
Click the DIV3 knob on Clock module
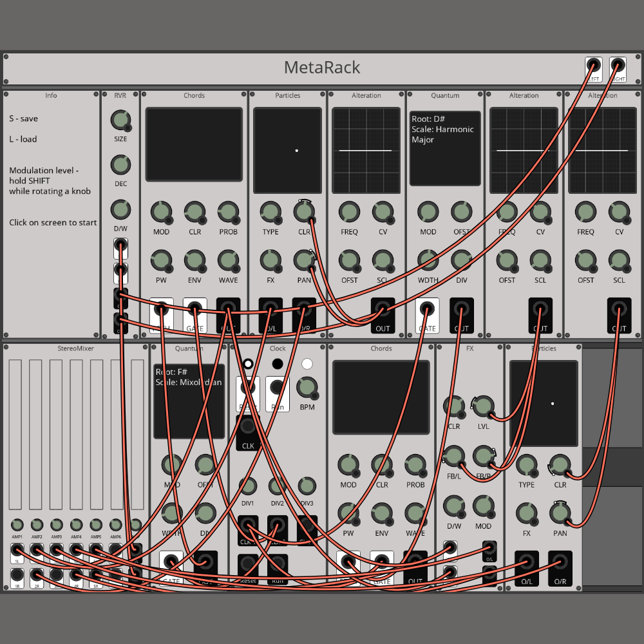coord(307,486)
